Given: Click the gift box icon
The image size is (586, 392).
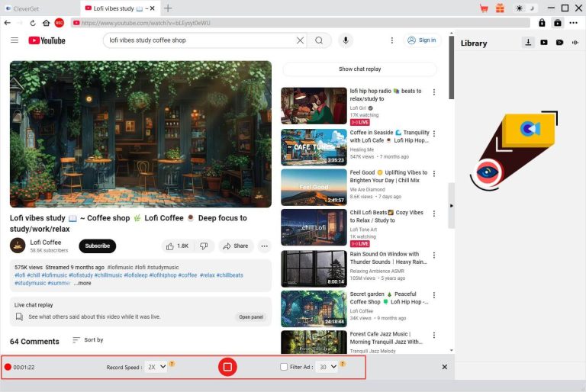Looking at the screenshot, I should click(500, 8).
